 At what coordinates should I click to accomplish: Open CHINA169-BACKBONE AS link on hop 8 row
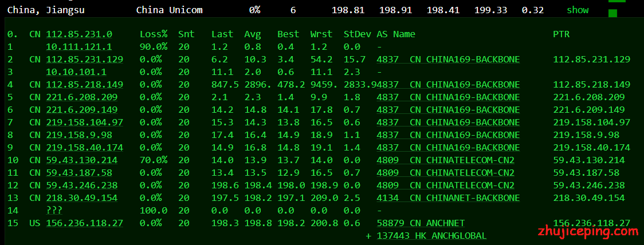pos(448,135)
